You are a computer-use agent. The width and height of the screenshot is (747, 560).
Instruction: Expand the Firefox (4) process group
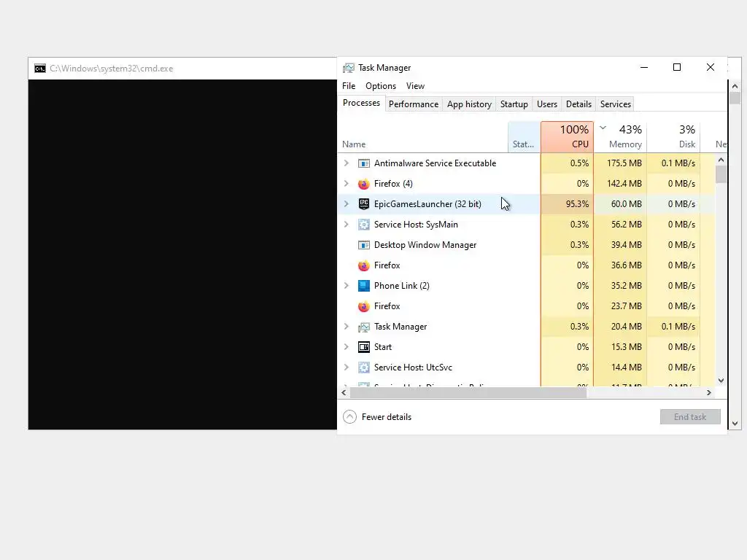(x=347, y=183)
